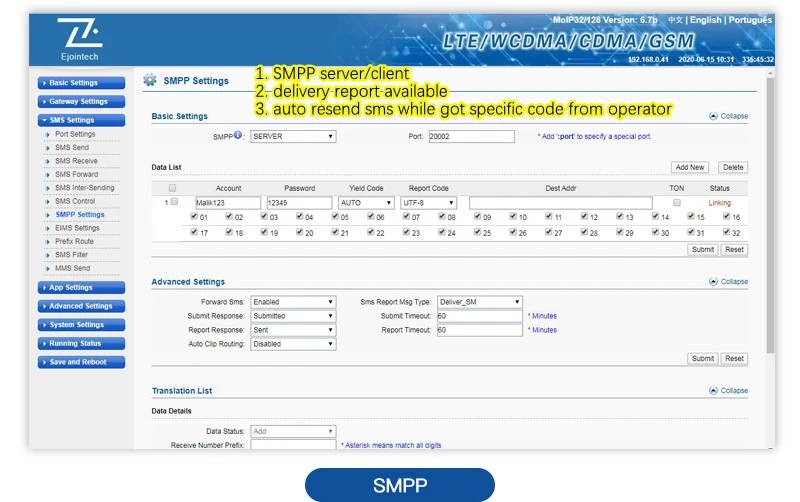Open Prefix Route page
The height and width of the screenshot is (502, 800).
click(x=74, y=241)
